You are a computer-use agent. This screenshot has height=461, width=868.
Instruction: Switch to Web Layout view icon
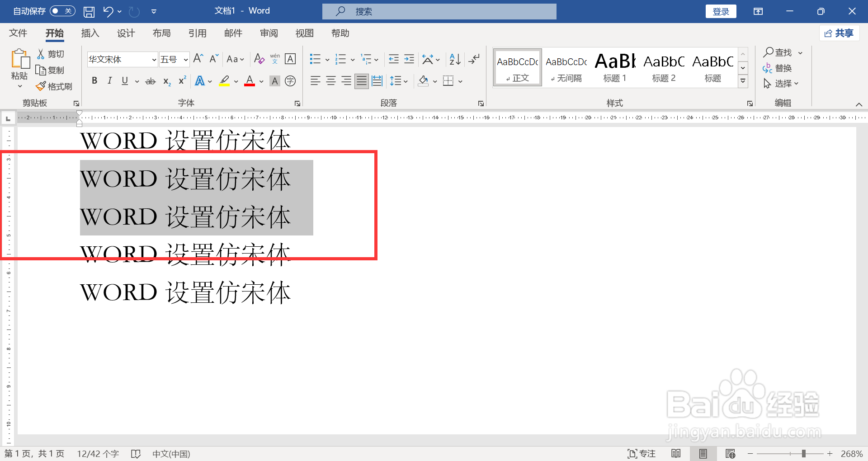(x=731, y=453)
